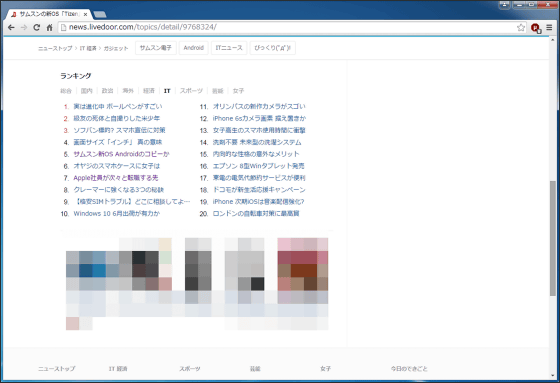Open rank 8 クレーマー article
This screenshot has width=560, height=383.
click(119, 190)
